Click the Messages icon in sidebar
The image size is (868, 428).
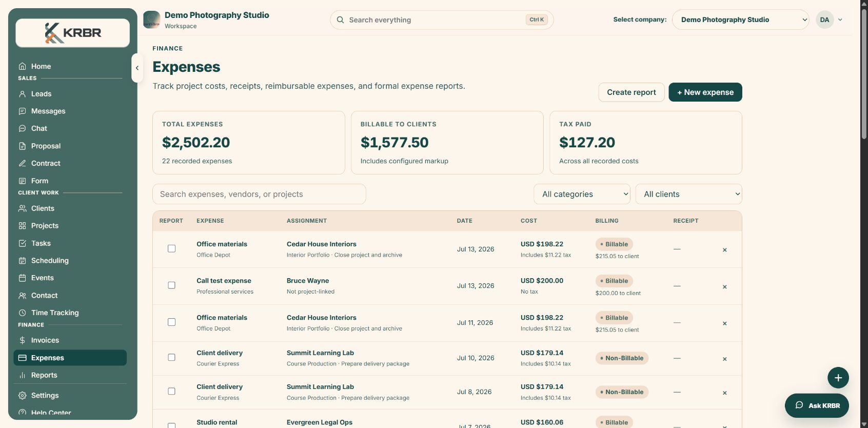(x=23, y=111)
